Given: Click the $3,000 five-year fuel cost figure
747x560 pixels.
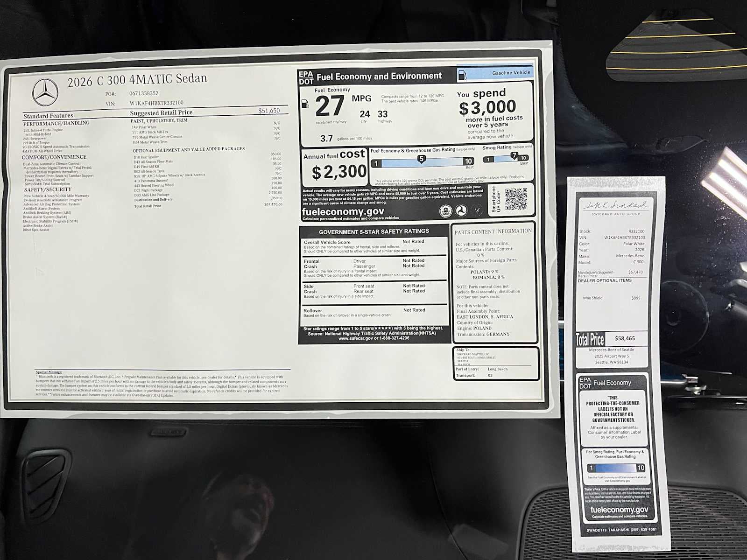Looking at the screenshot, I should point(487,108).
